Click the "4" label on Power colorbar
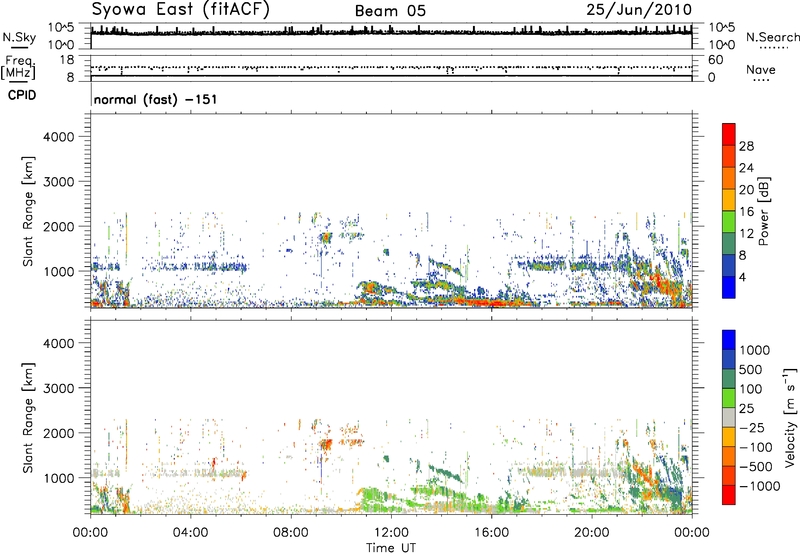Viewport: 800px width, 554px height. [x=742, y=277]
